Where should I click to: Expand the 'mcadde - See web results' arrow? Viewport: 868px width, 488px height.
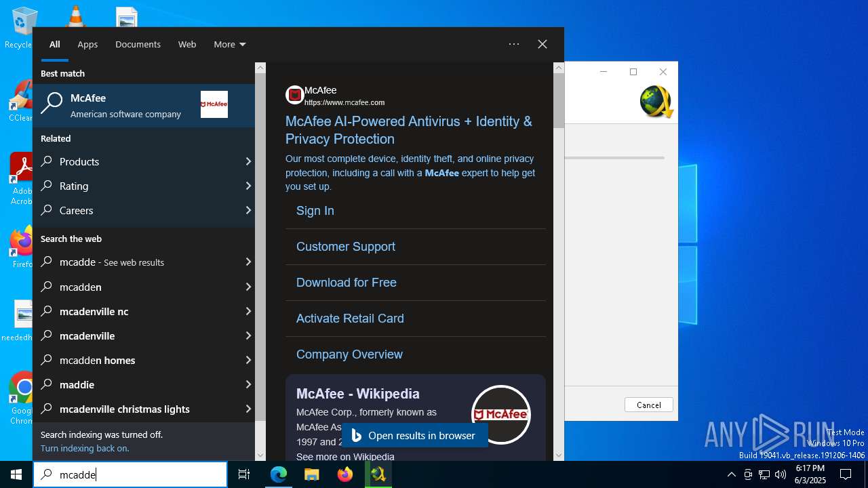coord(248,262)
